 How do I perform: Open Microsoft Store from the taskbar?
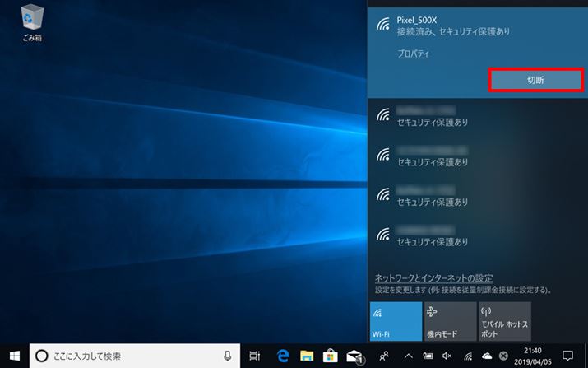point(331,356)
